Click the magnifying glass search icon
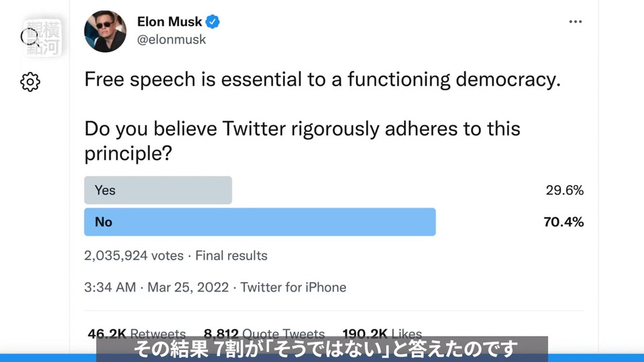The height and width of the screenshot is (362, 644). 31,36
